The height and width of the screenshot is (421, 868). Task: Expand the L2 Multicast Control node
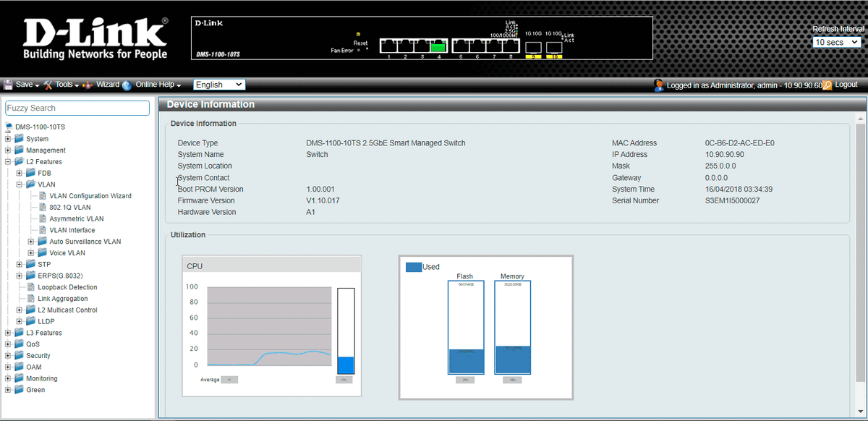click(20, 310)
